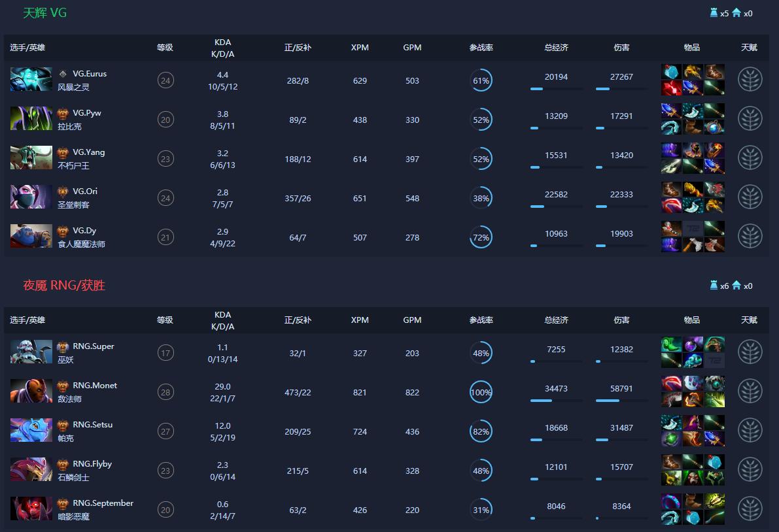Click the barracks icon next to 天辉 VG
This screenshot has height=532, width=779.
[x=735, y=12]
